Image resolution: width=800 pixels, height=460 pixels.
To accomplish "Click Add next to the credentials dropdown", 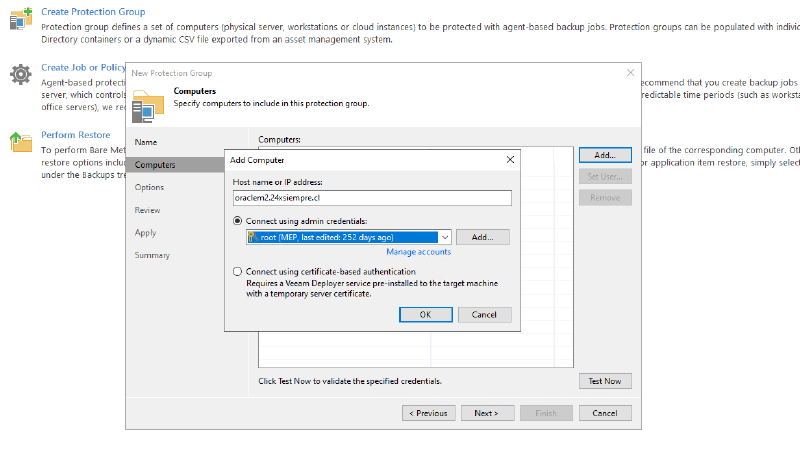I will click(483, 237).
